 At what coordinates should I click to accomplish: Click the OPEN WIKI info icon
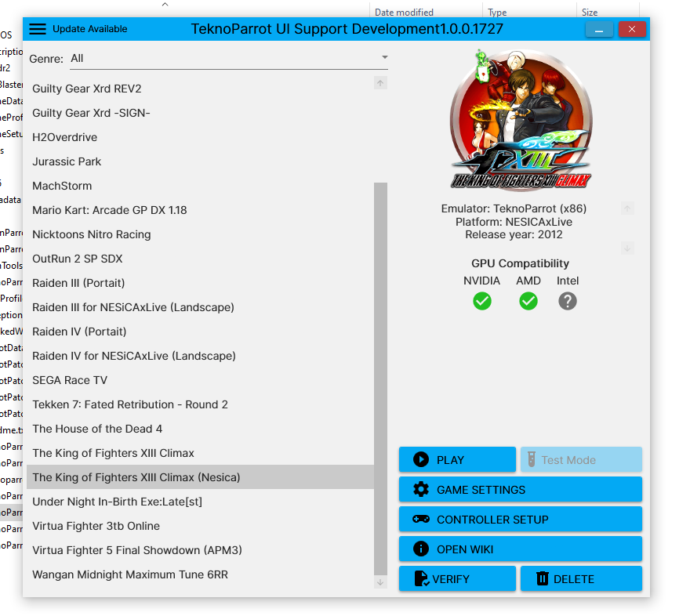(421, 549)
